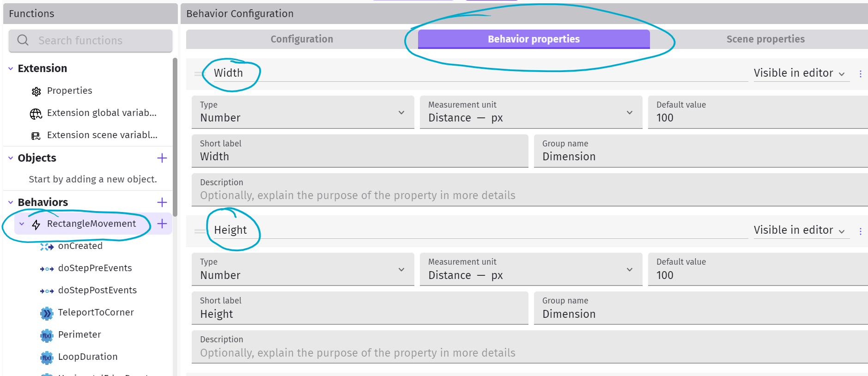Add a new behavior with plus icon

(162, 202)
